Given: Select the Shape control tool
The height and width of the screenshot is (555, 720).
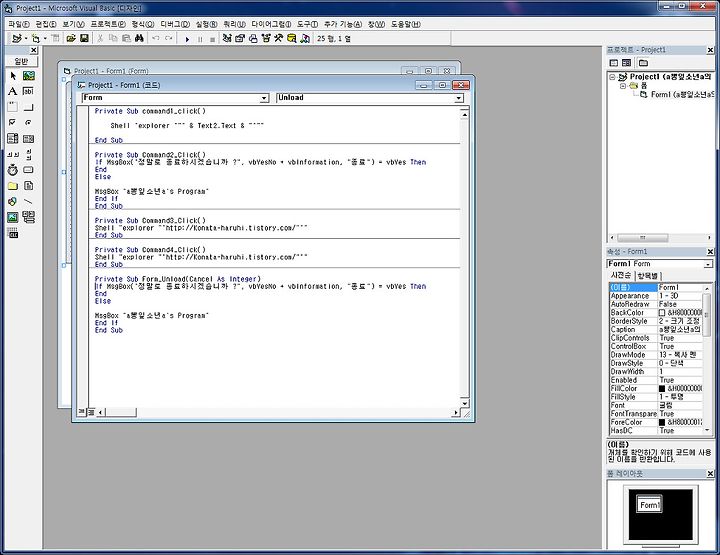Looking at the screenshot, I should tap(13, 202).
